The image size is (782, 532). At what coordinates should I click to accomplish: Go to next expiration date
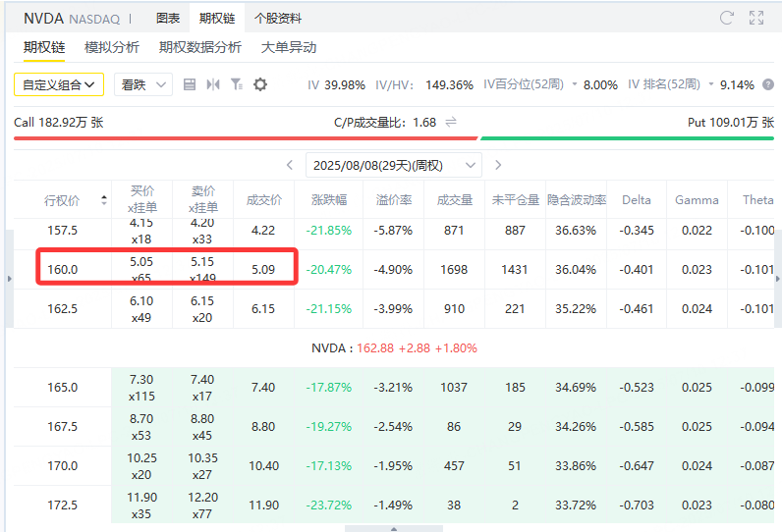click(x=498, y=165)
